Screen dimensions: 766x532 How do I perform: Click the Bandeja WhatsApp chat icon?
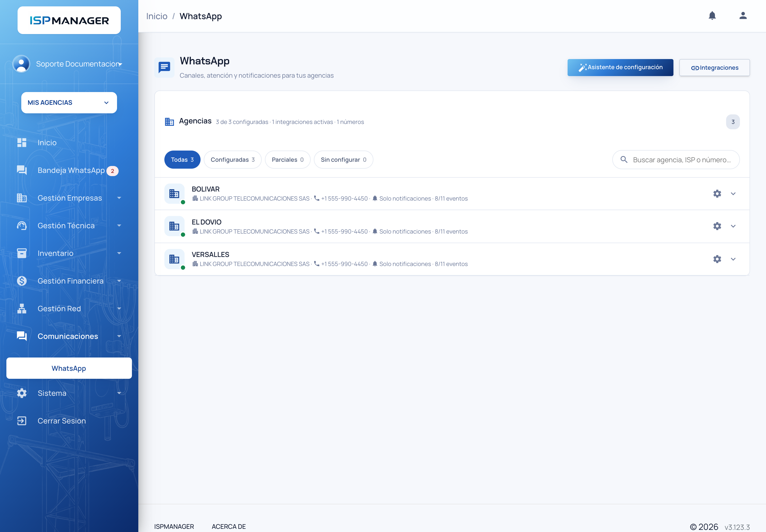coord(22,170)
